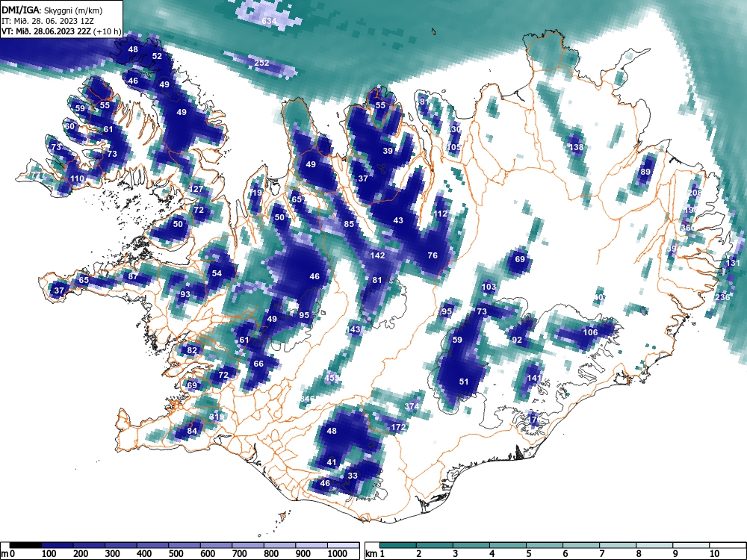
Task: Click the VT valid time 22Z line
Action: [61, 32]
